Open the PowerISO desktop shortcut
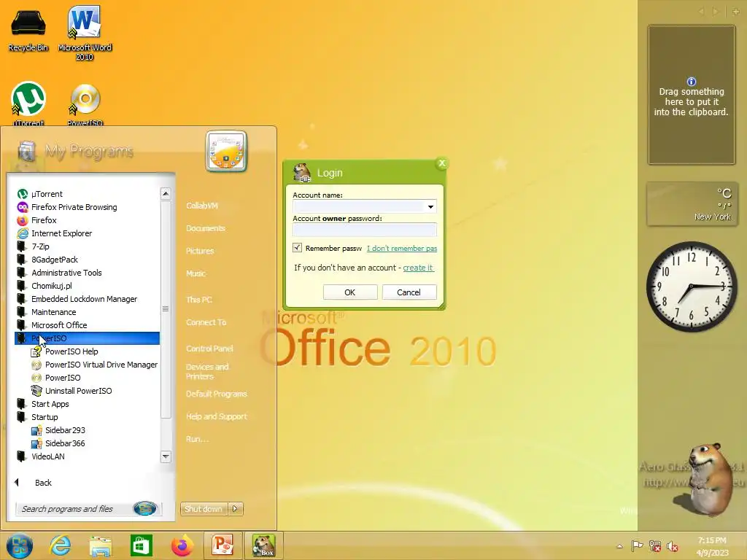747x560 pixels. [85, 105]
